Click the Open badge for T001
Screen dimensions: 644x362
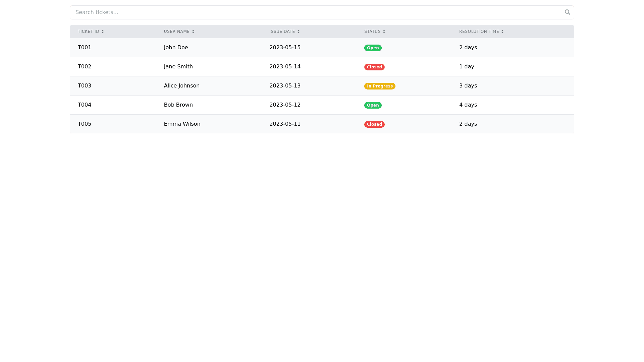point(373,48)
